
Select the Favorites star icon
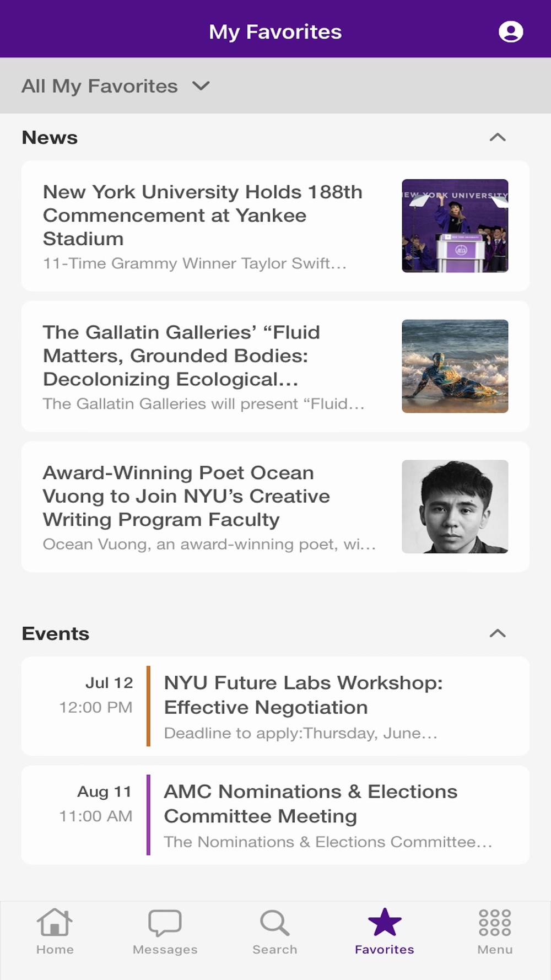(385, 923)
